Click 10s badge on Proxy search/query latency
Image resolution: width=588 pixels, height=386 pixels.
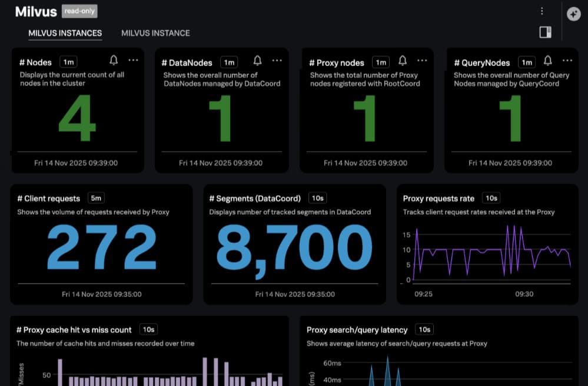coord(424,329)
